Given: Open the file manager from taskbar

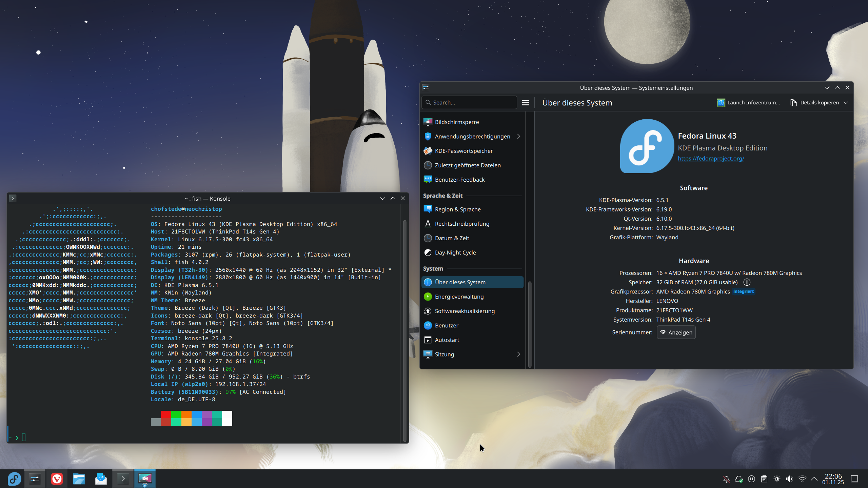Looking at the screenshot, I should tap(79, 479).
